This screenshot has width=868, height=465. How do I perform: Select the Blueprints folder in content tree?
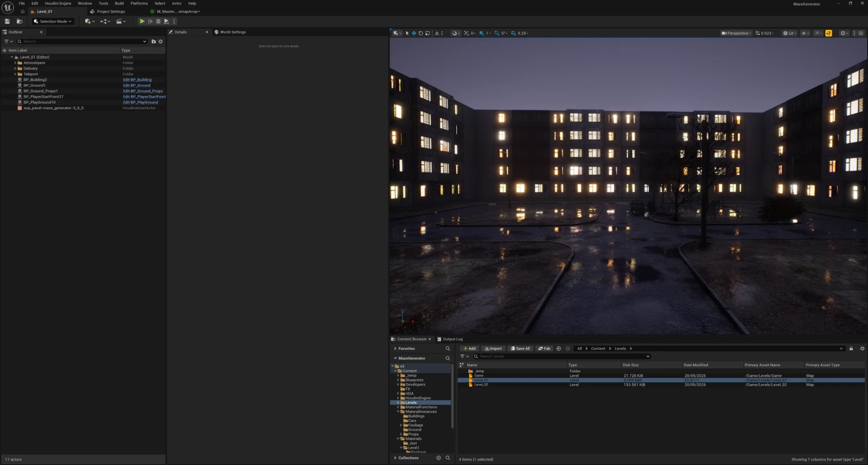[x=414, y=380]
